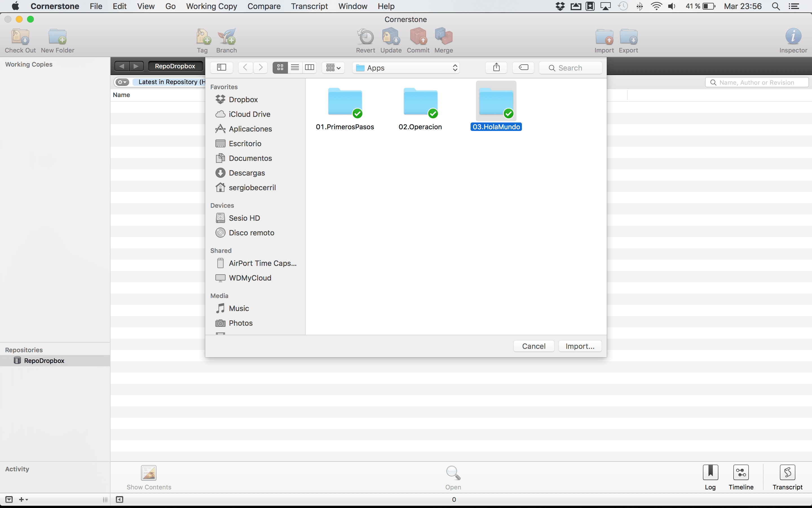Toggle the file dialog sidebar
Viewport: 812px width, 508px height.
tap(221, 67)
